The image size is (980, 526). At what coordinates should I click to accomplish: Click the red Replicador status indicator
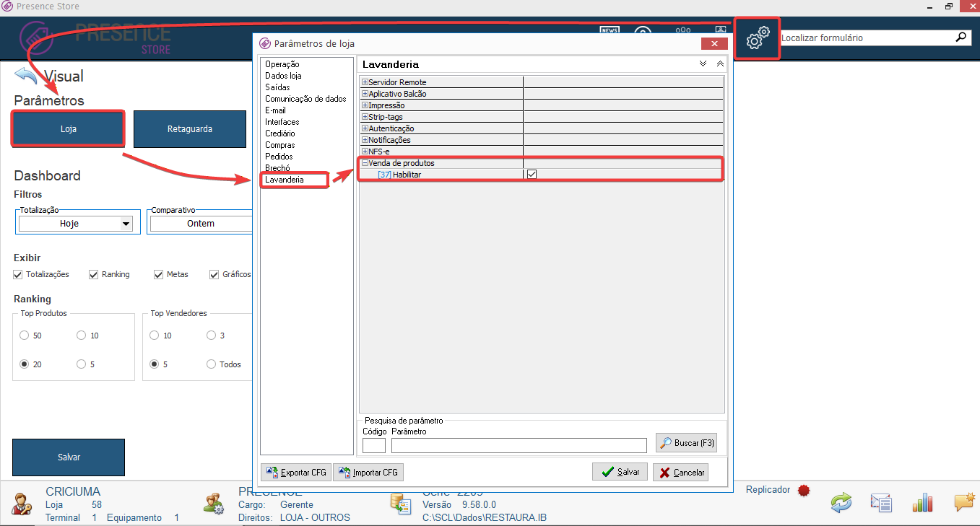[x=804, y=490]
